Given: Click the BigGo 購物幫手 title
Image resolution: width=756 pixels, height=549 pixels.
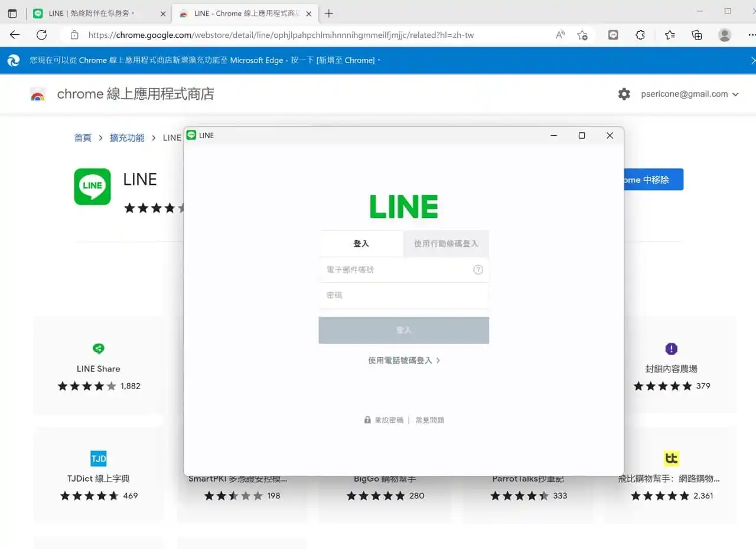Looking at the screenshot, I should (385, 479).
